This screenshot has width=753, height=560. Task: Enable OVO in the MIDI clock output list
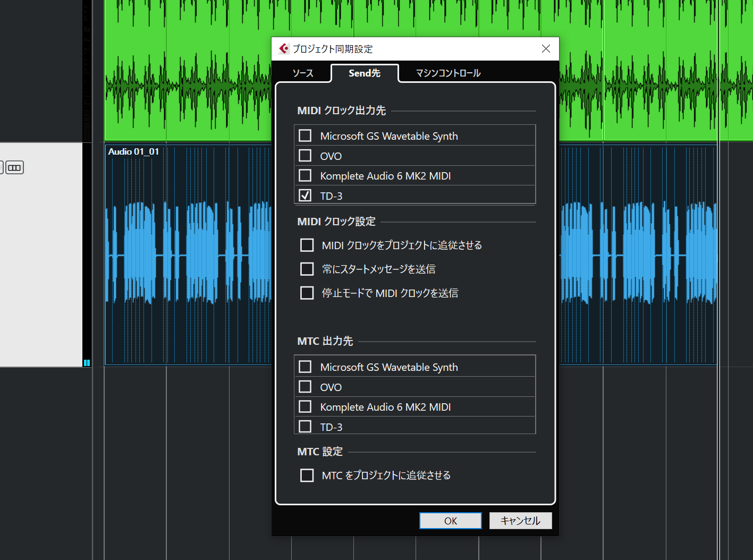305,156
